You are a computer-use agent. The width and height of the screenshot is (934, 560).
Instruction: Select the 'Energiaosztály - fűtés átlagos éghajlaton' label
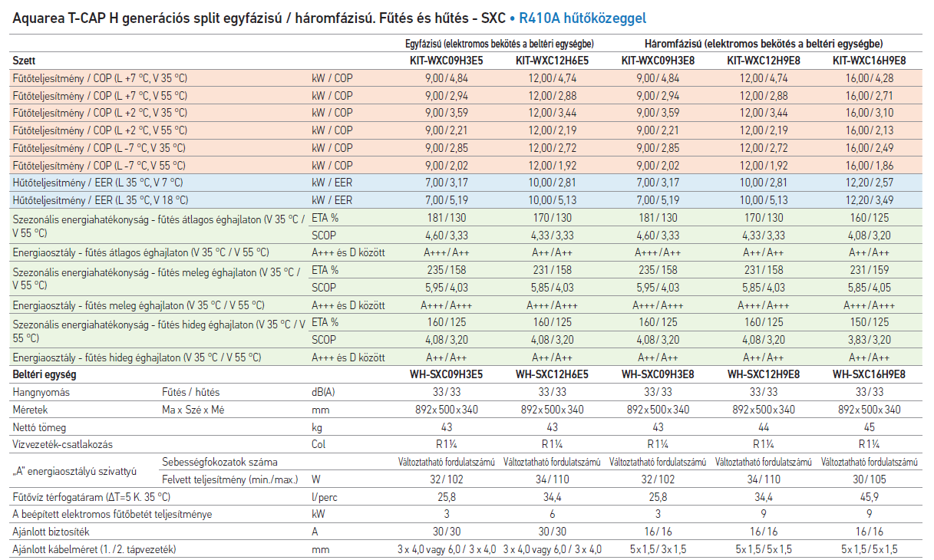tap(141, 252)
